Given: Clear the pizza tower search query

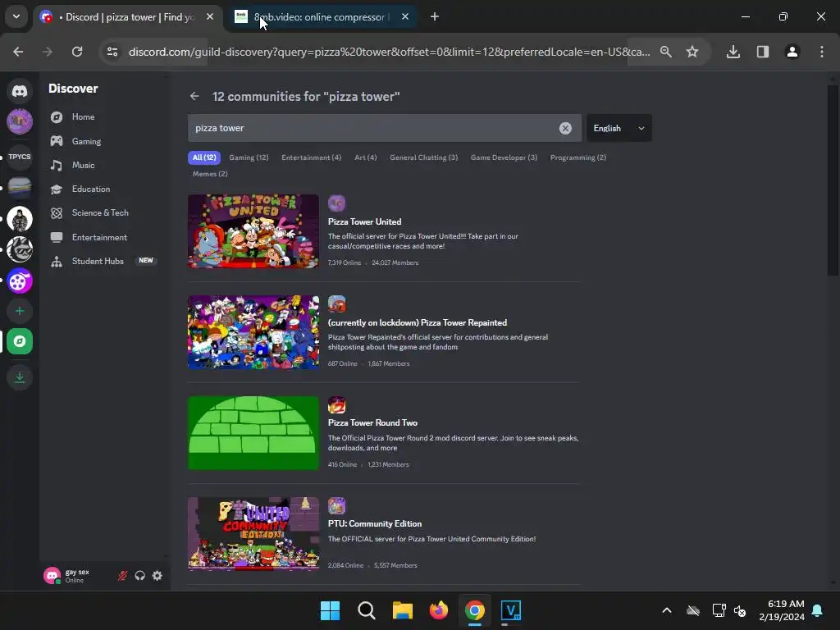Looking at the screenshot, I should click(565, 128).
